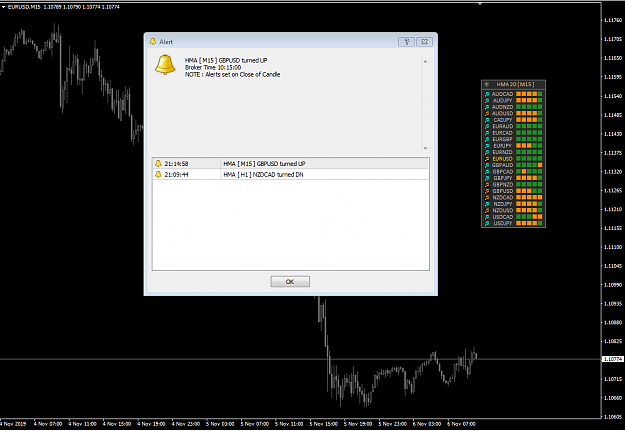
Task: Click the alert message scrollbar up arrow
Action: pos(425,61)
